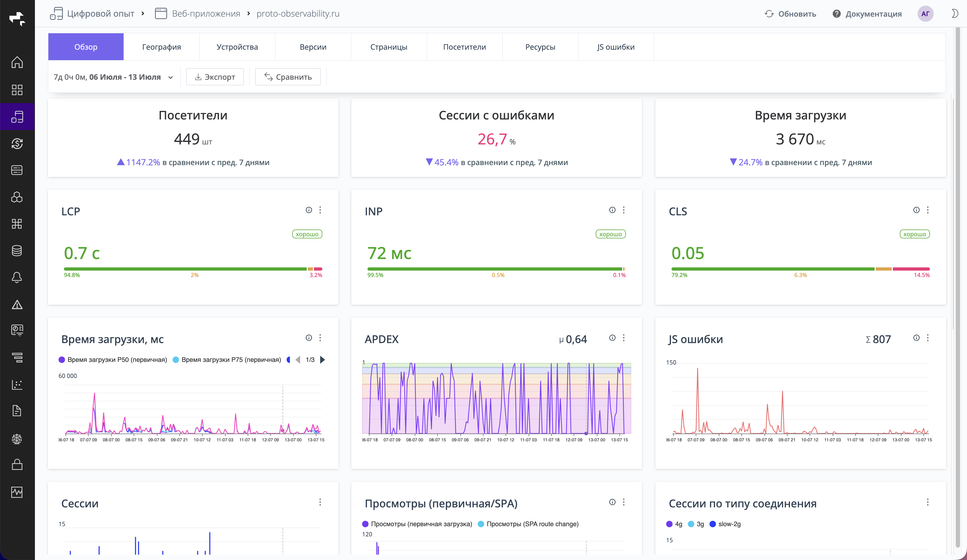This screenshot has height=560, width=967.
Task: Open the АГ user avatar
Action: point(925,14)
